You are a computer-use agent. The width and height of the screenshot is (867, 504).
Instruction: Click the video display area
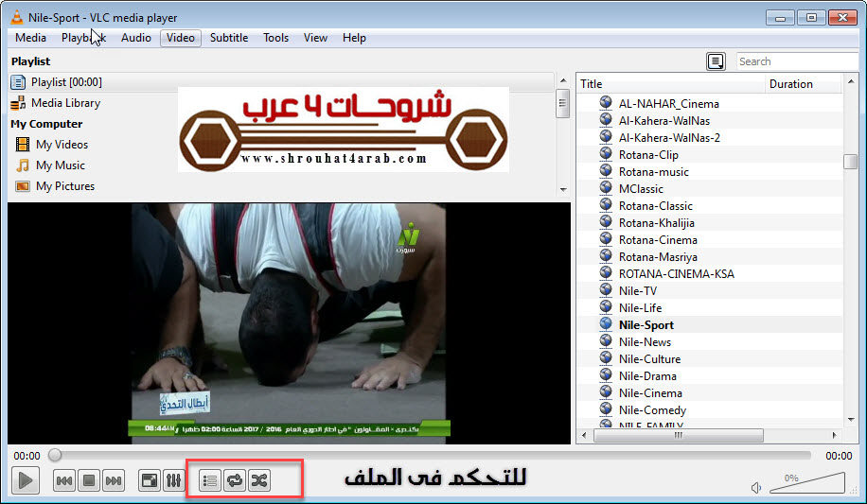tap(289, 323)
